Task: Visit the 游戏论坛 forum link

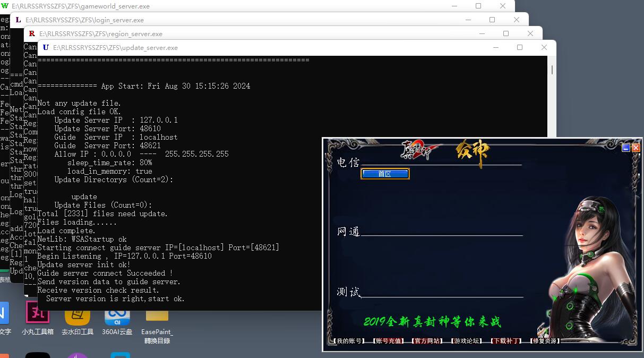Action: pos(466,341)
